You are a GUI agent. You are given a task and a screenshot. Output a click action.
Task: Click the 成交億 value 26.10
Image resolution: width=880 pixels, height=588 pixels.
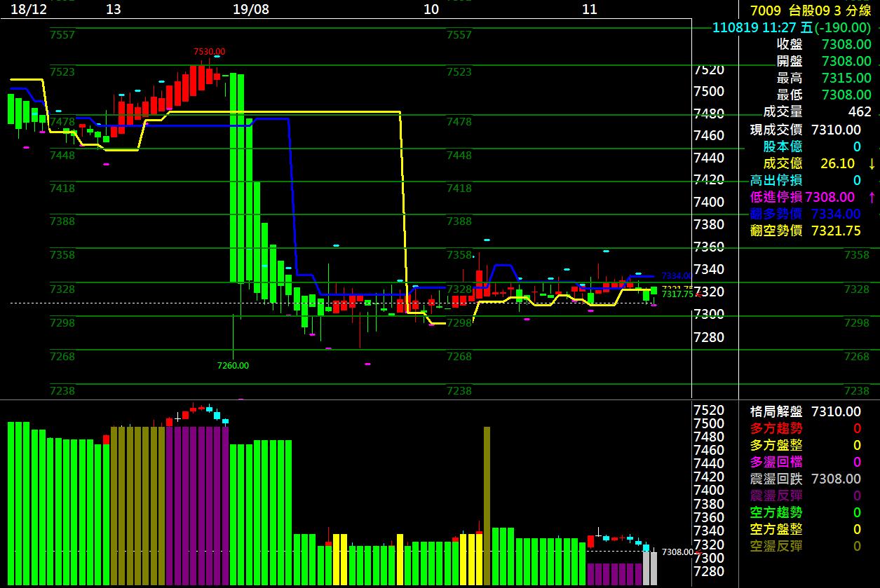837,163
